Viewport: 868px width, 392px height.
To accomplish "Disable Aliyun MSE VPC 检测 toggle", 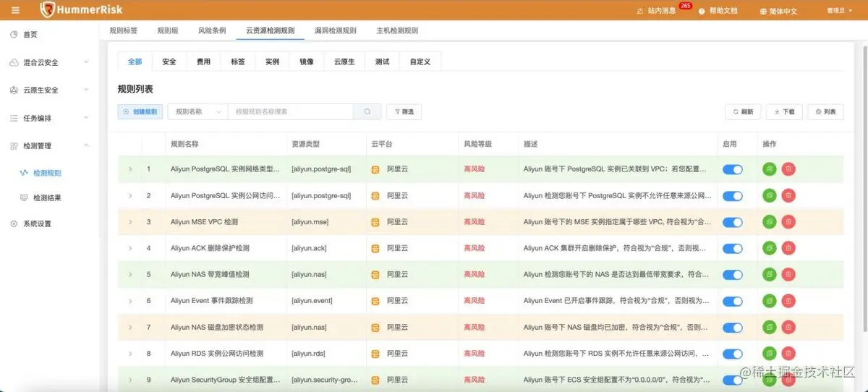I will pyautogui.click(x=733, y=222).
